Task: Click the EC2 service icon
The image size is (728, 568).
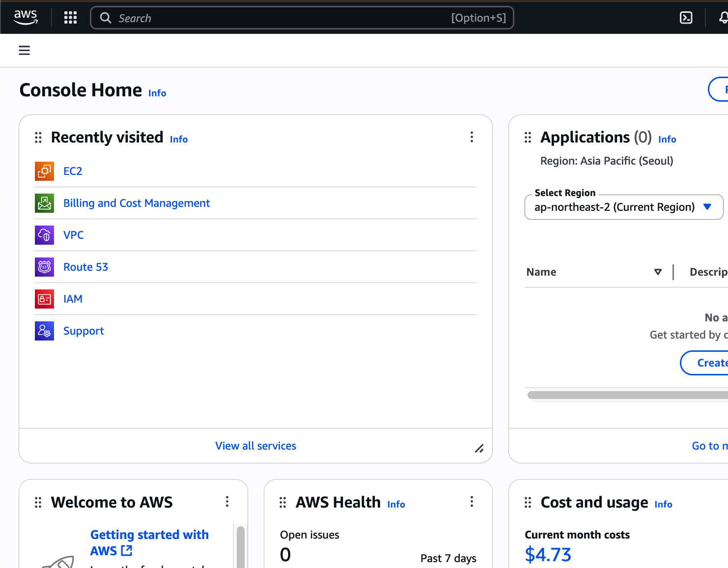Action: coord(44,171)
